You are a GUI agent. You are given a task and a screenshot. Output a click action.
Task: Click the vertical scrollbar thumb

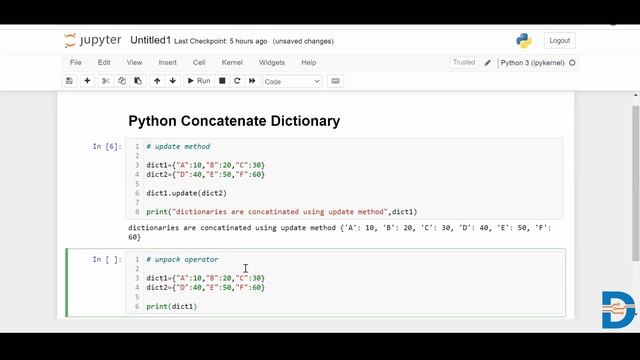[636, 183]
